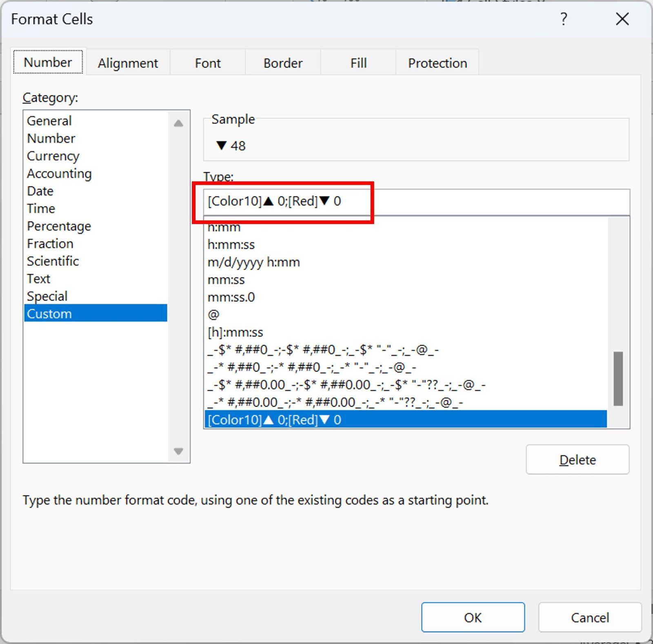This screenshot has width=653, height=644.
Task: Select the m/d/yyyy h:mm format
Action: [253, 262]
